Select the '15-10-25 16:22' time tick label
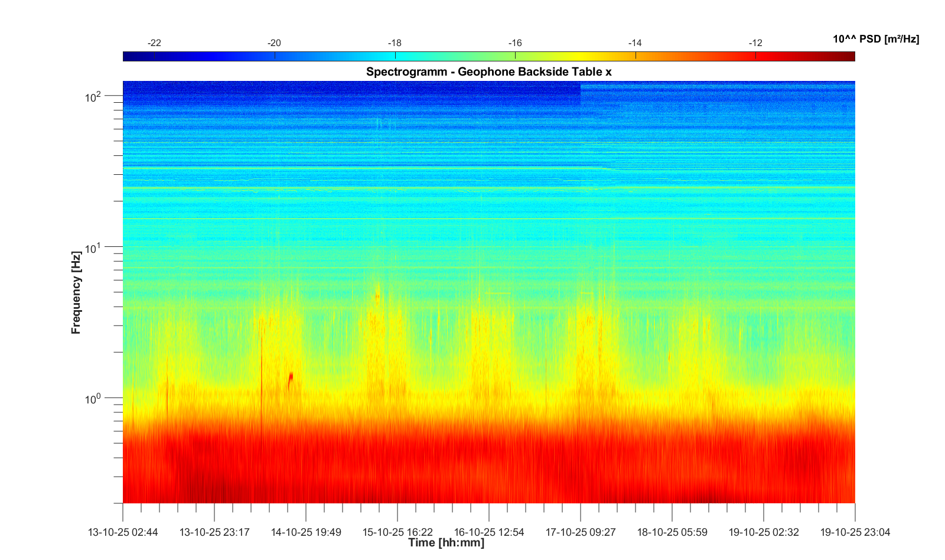 [397, 532]
